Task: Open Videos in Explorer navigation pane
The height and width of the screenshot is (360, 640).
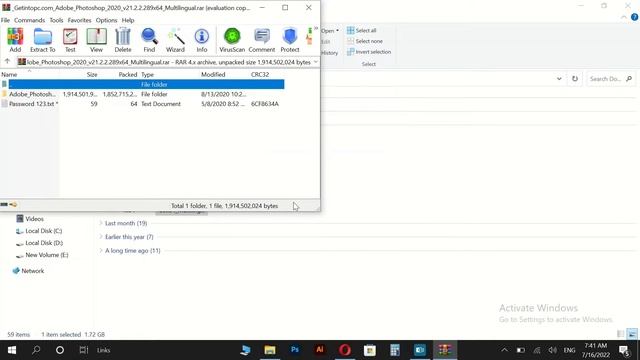Action: [x=30, y=219]
